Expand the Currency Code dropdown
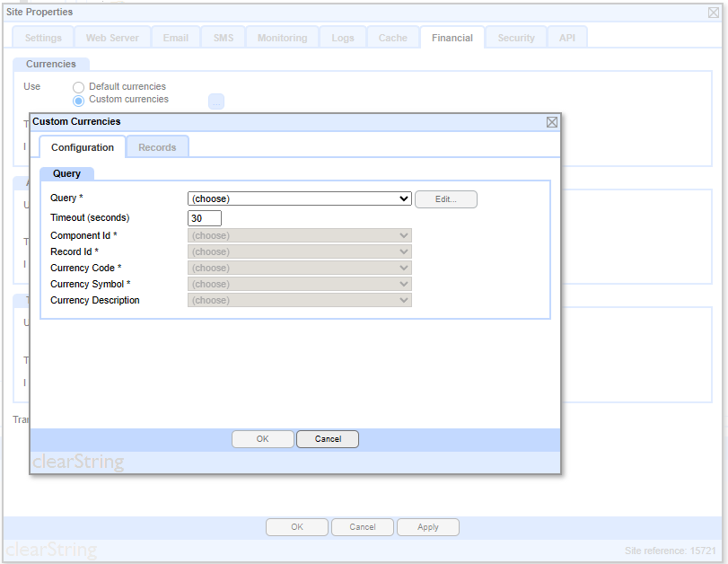The width and height of the screenshot is (728, 564). 299,268
